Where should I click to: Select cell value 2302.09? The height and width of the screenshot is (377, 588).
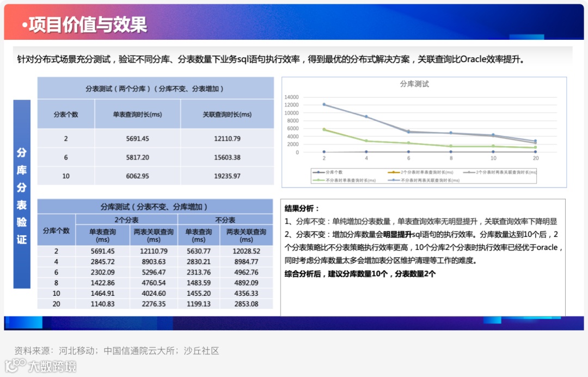[102, 272]
